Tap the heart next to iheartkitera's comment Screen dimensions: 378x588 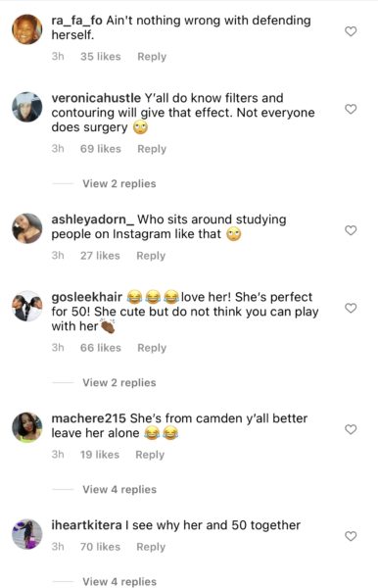351,536
